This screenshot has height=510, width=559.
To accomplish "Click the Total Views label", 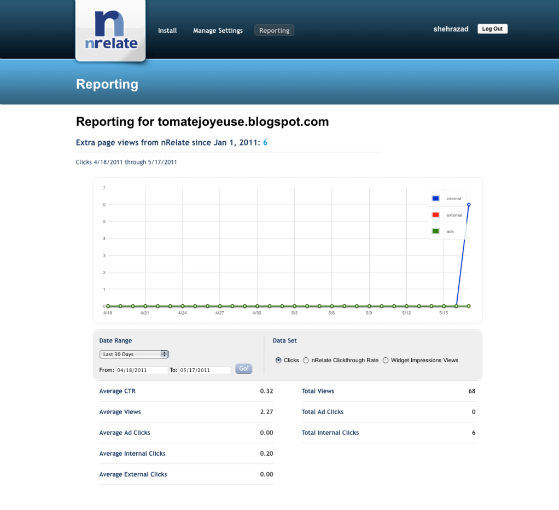I will [x=318, y=391].
